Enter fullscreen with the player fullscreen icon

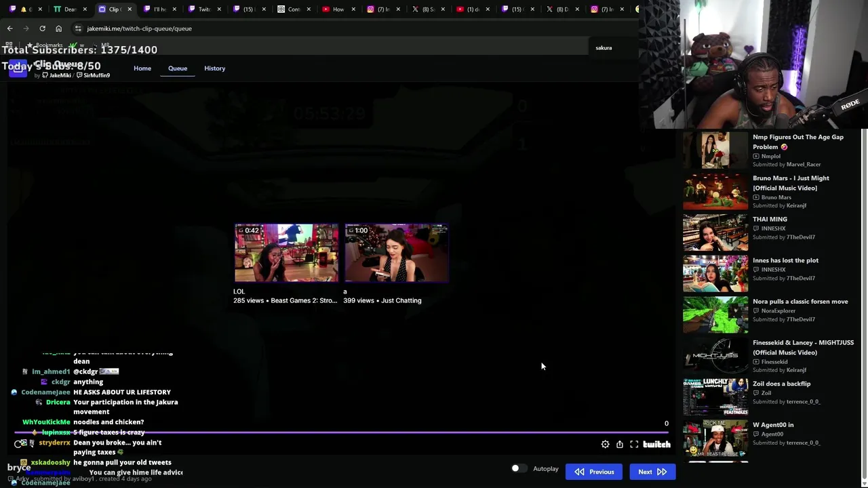(634, 445)
